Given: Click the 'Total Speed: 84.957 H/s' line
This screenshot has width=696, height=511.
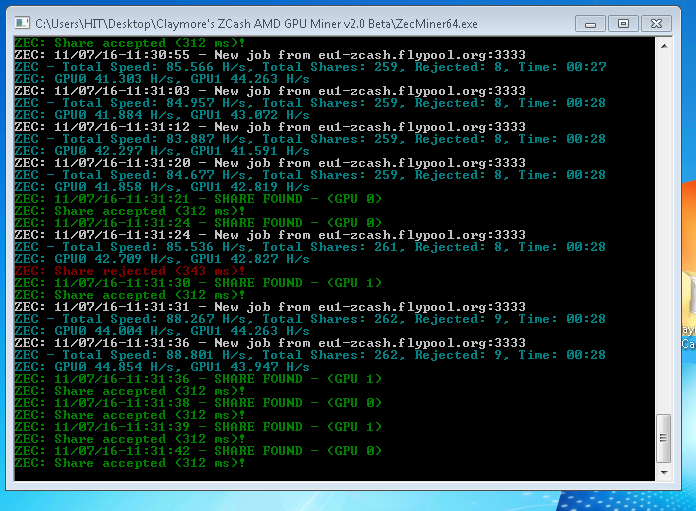Looking at the screenshot, I should (310, 103).
